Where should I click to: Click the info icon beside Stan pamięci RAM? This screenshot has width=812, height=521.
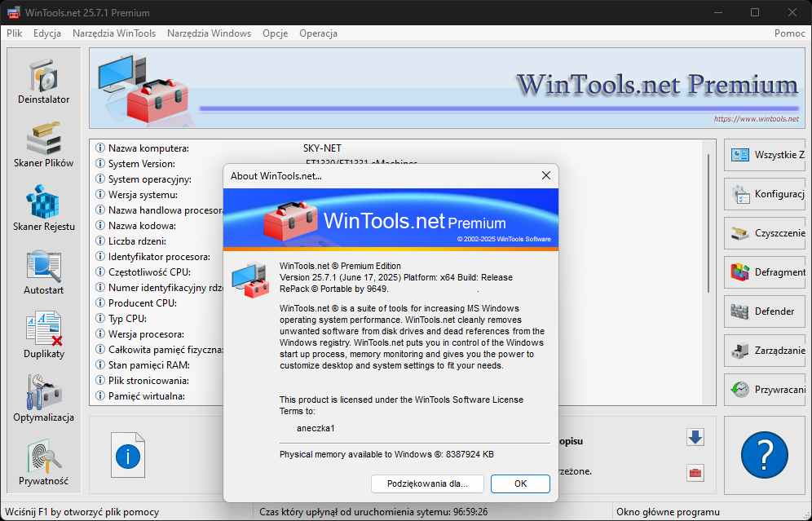coord(100,365)
